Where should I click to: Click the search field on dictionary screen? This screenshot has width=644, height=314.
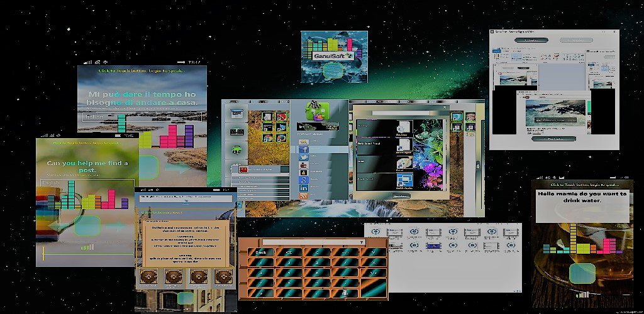186,198
